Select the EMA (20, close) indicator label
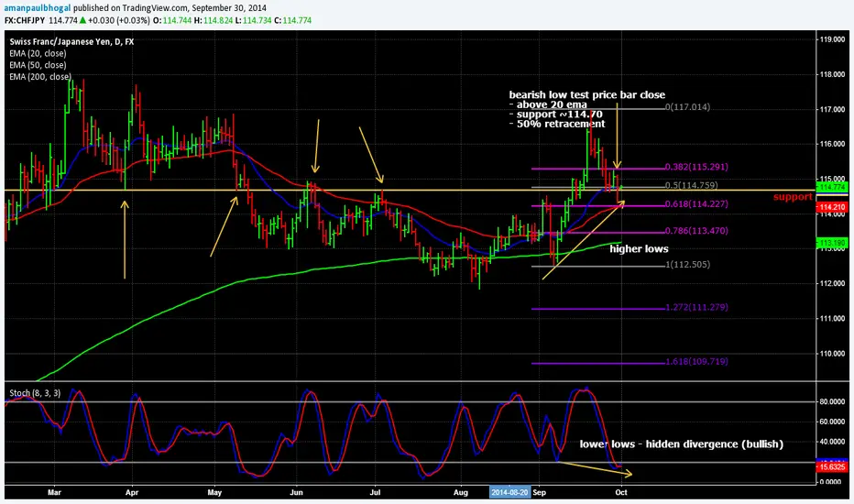The height and width of the screenshot is (504, 854). coord(38,53)
